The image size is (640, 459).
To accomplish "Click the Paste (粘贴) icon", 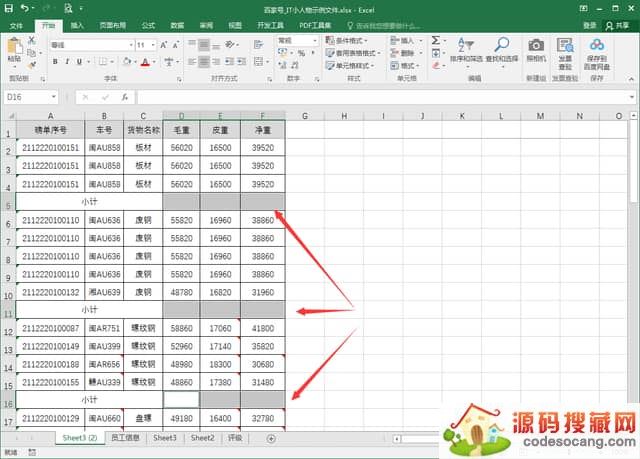I will click(x=14, y=47).
